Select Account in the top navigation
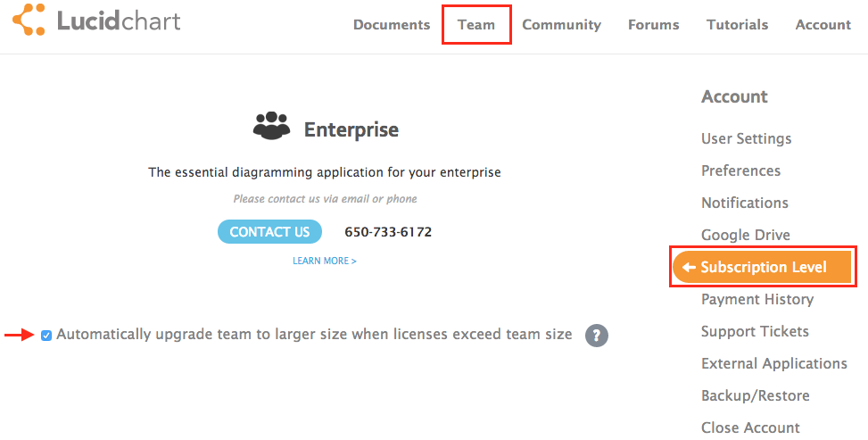868x440 pixels. (x=823, y=25)
